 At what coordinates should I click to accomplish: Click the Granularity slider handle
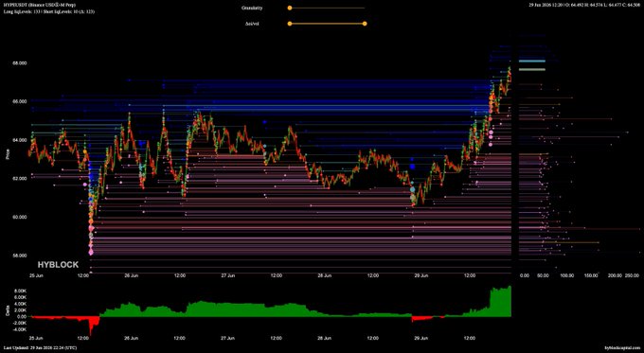[290, 8]
